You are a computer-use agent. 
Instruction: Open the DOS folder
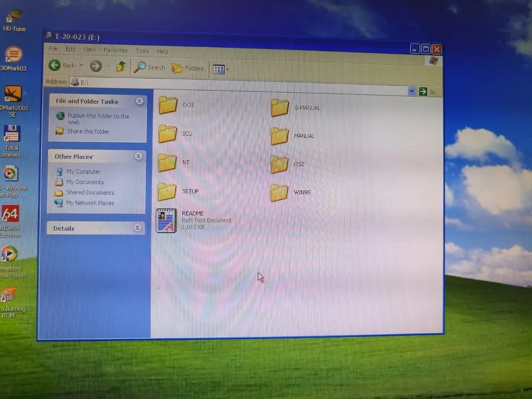tap(177, 105)
